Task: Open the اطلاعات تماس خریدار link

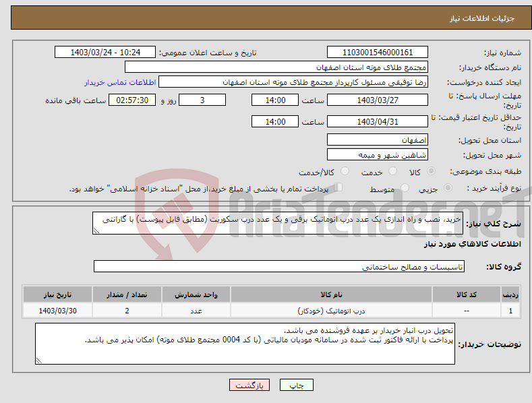Action: (x=120, y=82)
